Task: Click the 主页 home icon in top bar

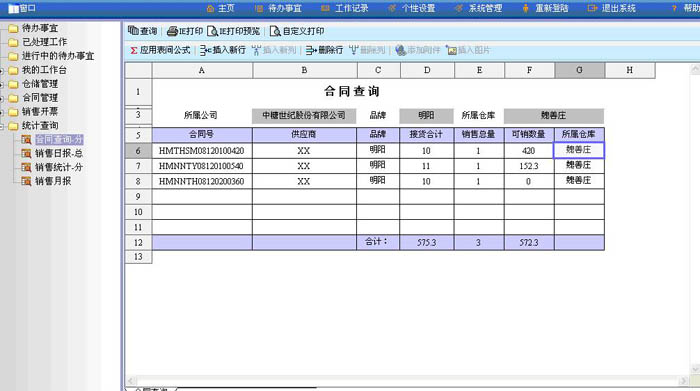Action: coord(210,8)
